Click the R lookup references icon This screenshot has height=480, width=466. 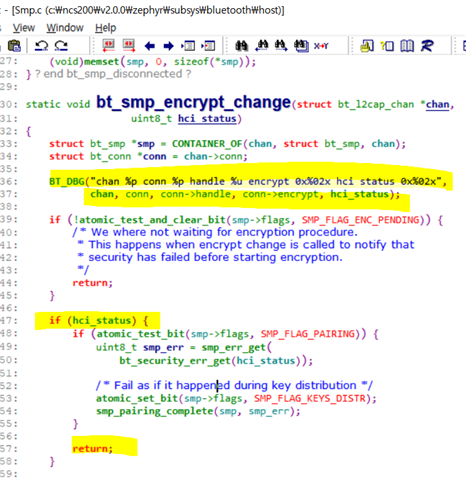point(427,46)
